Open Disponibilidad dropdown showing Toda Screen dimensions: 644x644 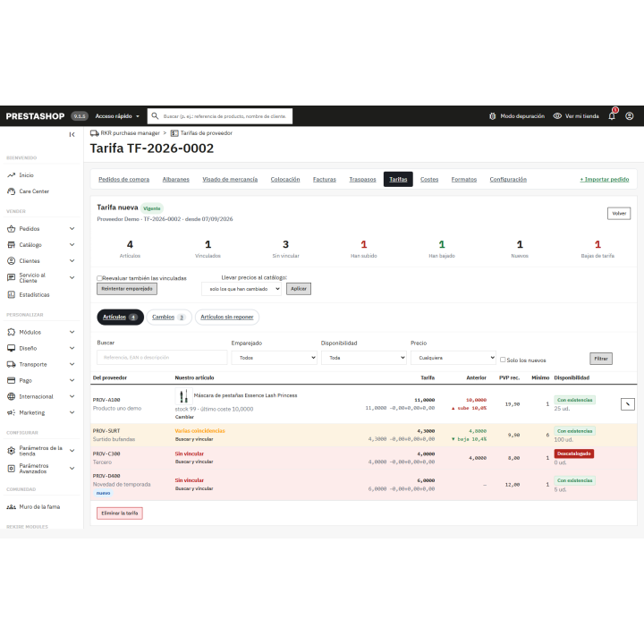[x=363, y=358]
